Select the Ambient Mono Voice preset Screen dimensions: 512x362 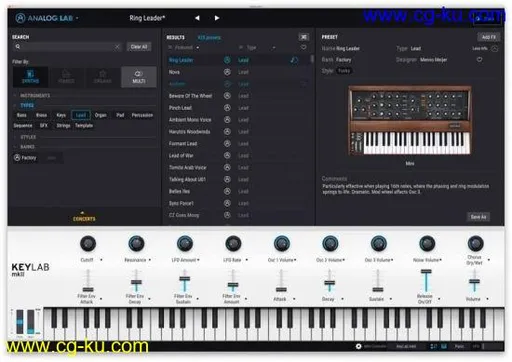[190, 120]
